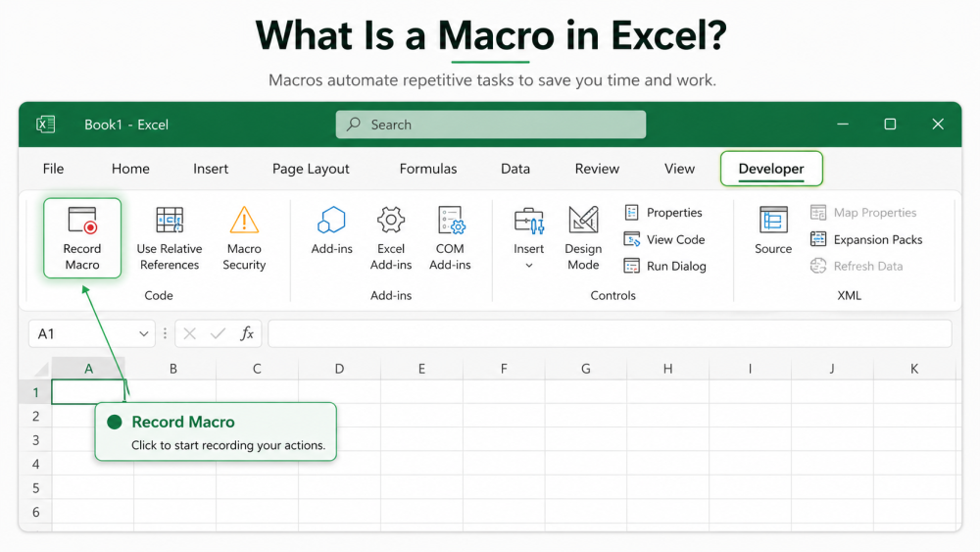Click Refresh Data
This screenshot has height=552, width=980.
point(857,266)
